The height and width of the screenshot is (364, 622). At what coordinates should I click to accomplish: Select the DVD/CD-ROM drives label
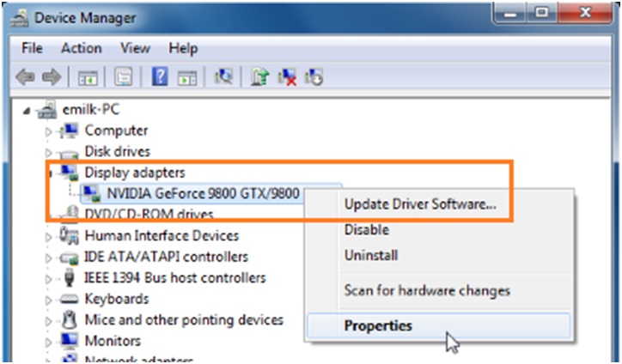(149, 215)
